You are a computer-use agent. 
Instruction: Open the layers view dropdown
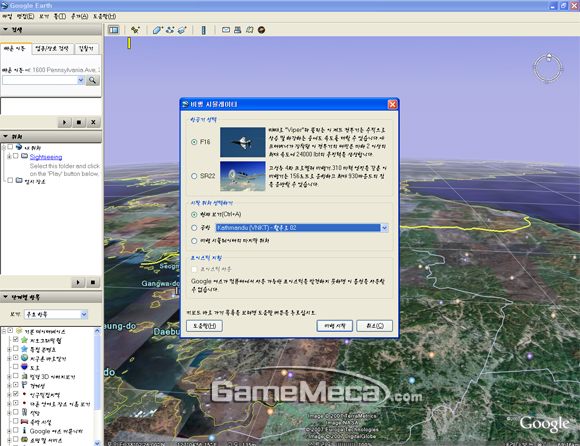tap(84, 314)
